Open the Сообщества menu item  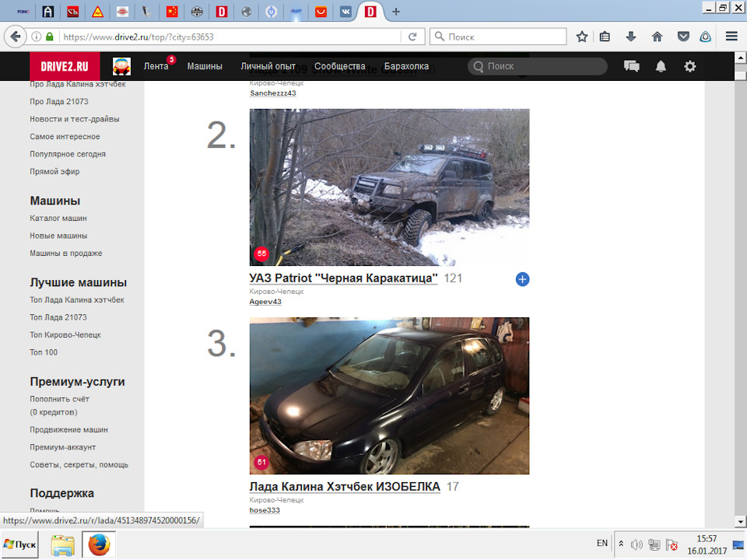[x=340, y=66]
